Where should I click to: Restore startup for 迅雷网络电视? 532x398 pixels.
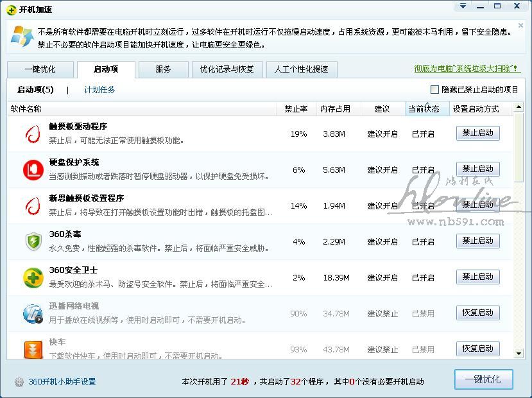coord(477,313)
